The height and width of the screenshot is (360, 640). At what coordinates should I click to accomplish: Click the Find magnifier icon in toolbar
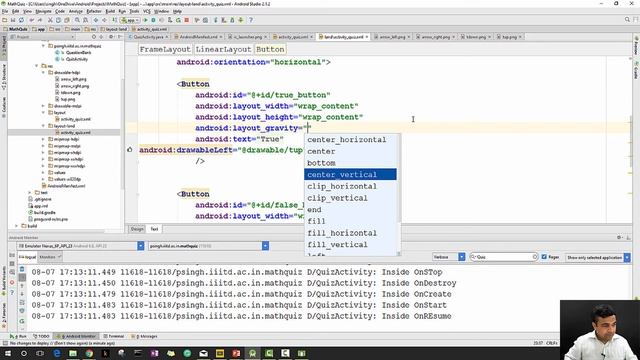pyautogui.click(x=77, y=20)
